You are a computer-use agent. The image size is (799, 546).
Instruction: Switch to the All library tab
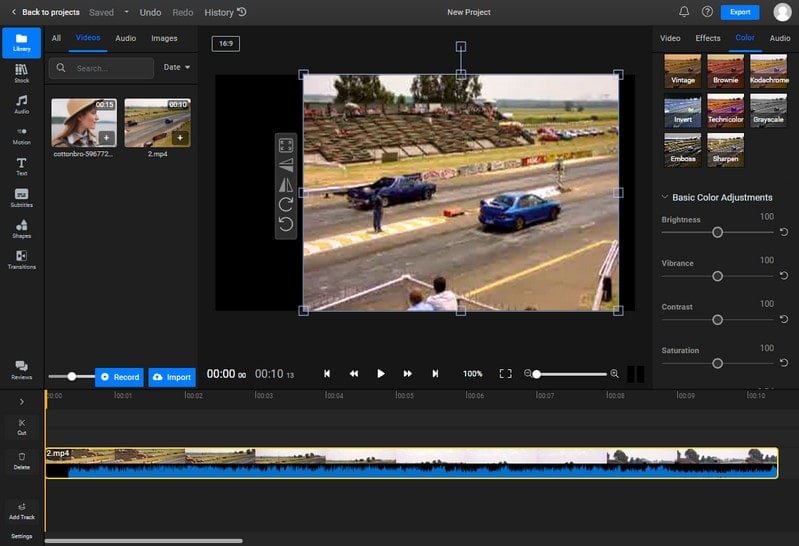click(x=56, y=38)
